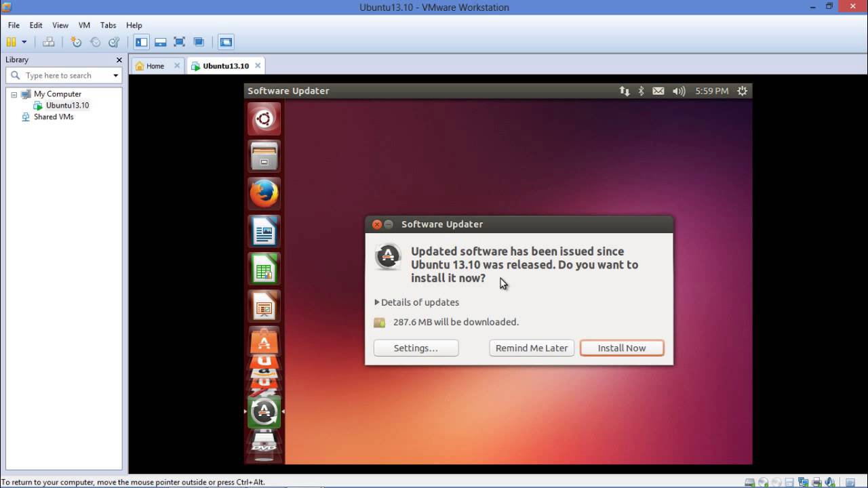Click Software Updater icon in launcher
Screen dimensions: 868x488
[264, 411]
